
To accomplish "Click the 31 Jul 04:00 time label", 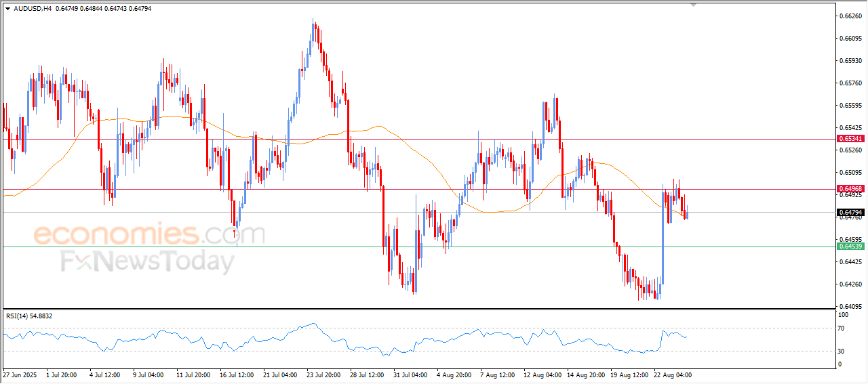I will pyautogui.click(x=411, y=374).
